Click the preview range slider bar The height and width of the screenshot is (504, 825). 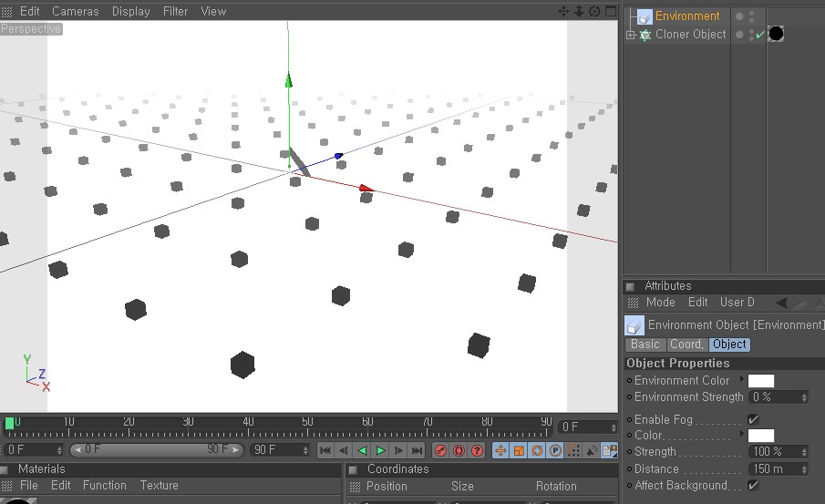coord(157,450)
